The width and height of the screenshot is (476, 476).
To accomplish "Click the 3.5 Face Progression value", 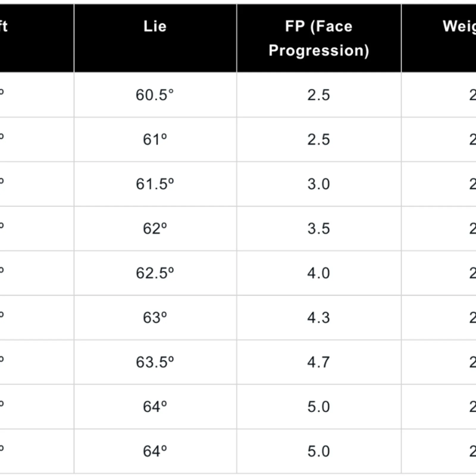I will tap(319, 229).
